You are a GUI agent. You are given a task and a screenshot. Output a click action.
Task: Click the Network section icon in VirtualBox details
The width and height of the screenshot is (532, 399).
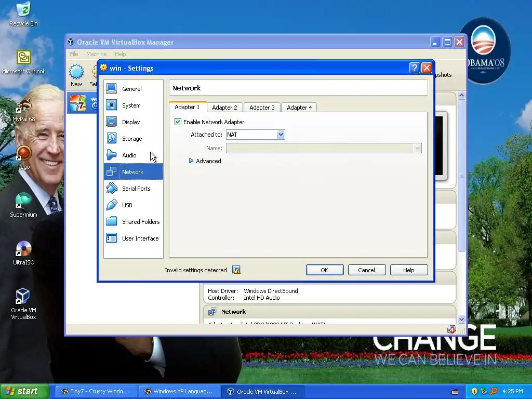(x=212, y=312)
